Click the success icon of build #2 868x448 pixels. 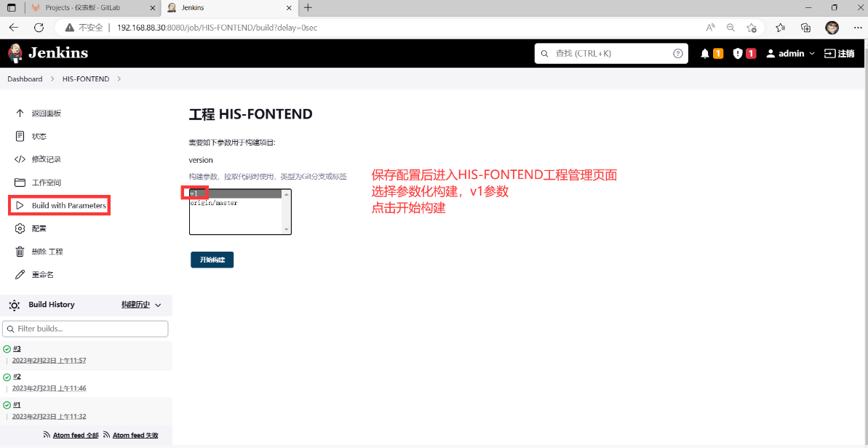coord(7,377)
